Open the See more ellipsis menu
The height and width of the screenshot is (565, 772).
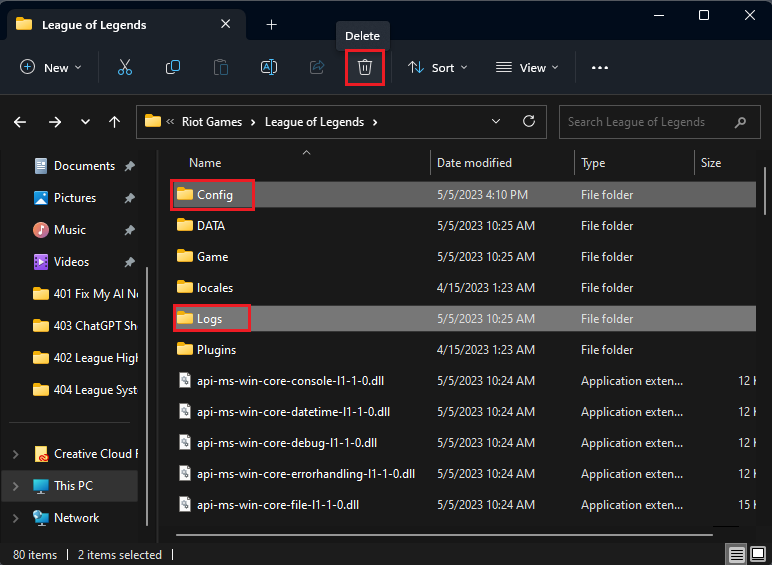coord(600,68)
